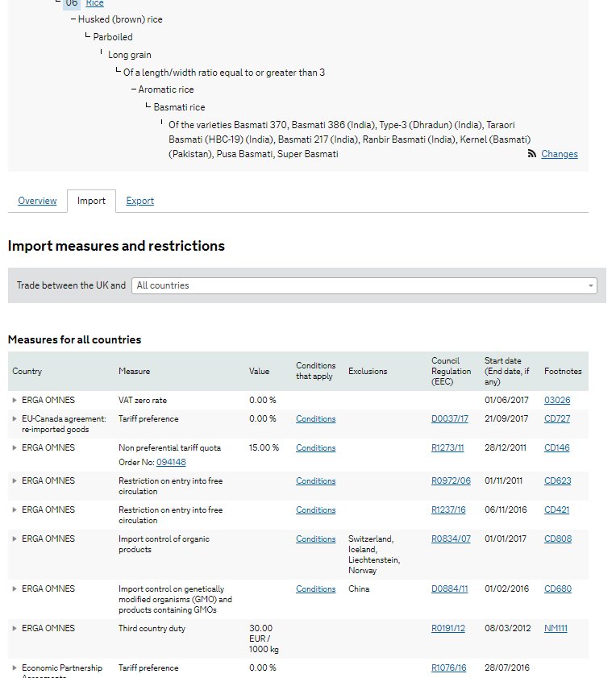Expand the R1237/16 restriction row
The width and height of the screenshot is (616, 678).
coord(15,510)
